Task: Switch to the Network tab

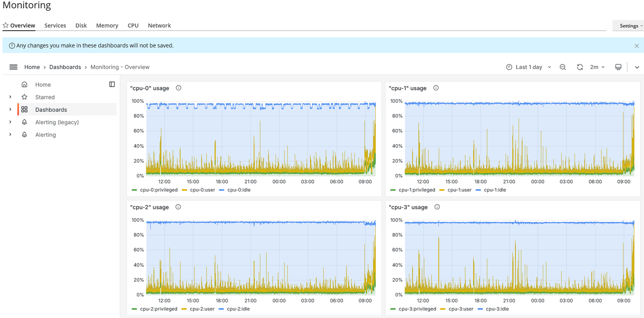Action: [159, 26]
